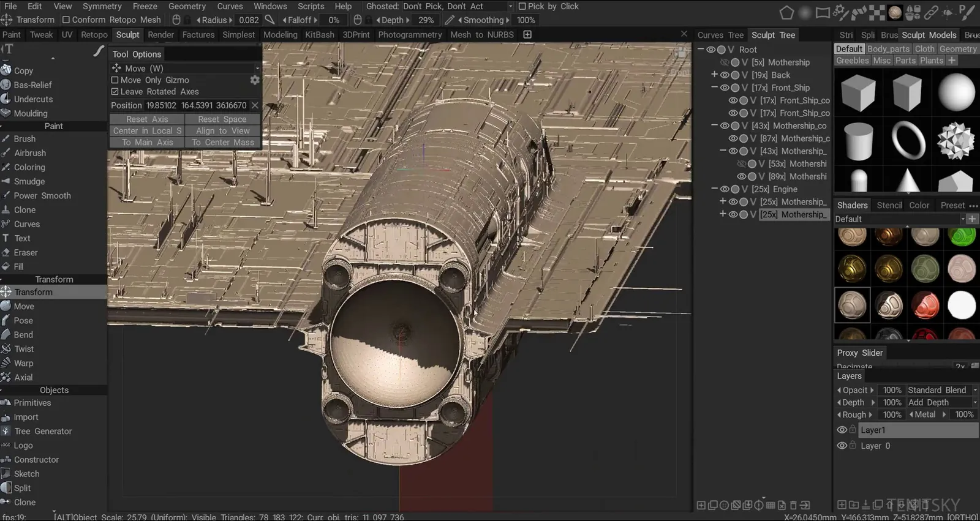980x521 pixels.
Task: Choose the Split tool
Action: point(22,488)
